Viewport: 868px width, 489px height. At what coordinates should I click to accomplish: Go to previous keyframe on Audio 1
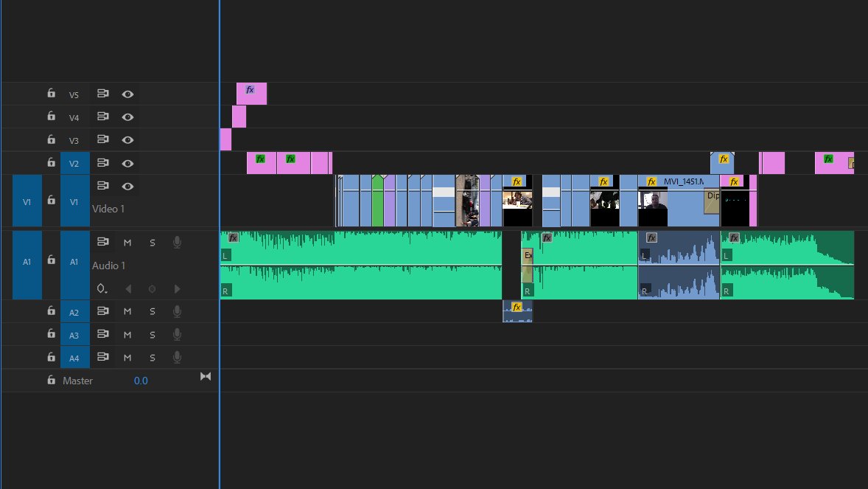coord(128,289)
